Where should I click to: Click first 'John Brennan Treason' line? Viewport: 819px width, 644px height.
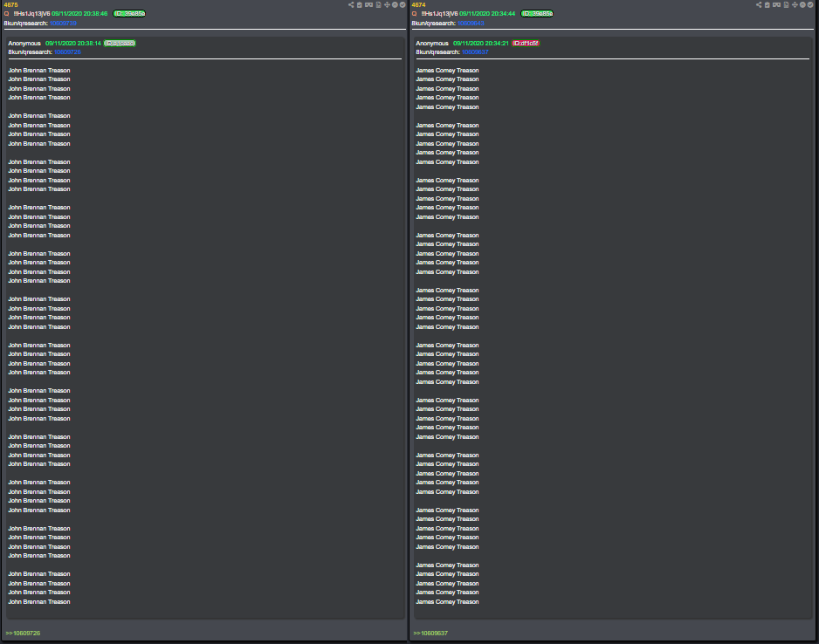(39, 71)
